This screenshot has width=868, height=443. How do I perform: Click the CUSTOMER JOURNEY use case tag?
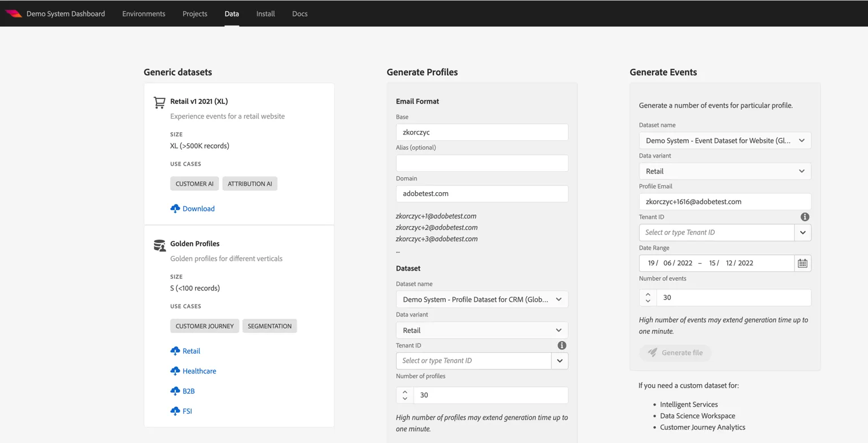pos(205,326)
